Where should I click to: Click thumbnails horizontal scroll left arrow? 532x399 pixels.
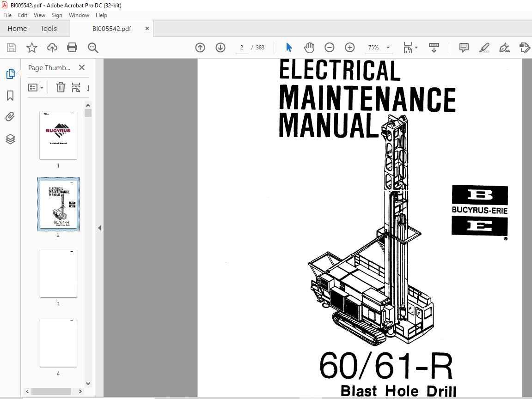coord(27,391)
